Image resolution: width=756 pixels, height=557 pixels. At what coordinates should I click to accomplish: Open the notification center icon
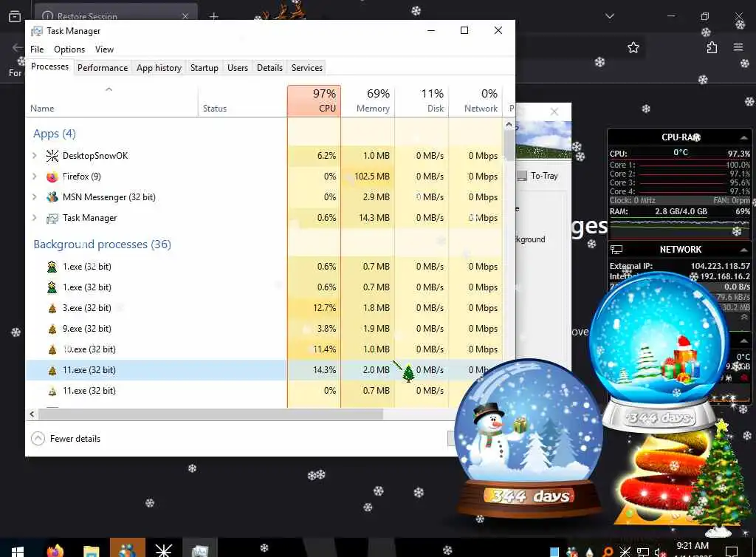point(732,551)
